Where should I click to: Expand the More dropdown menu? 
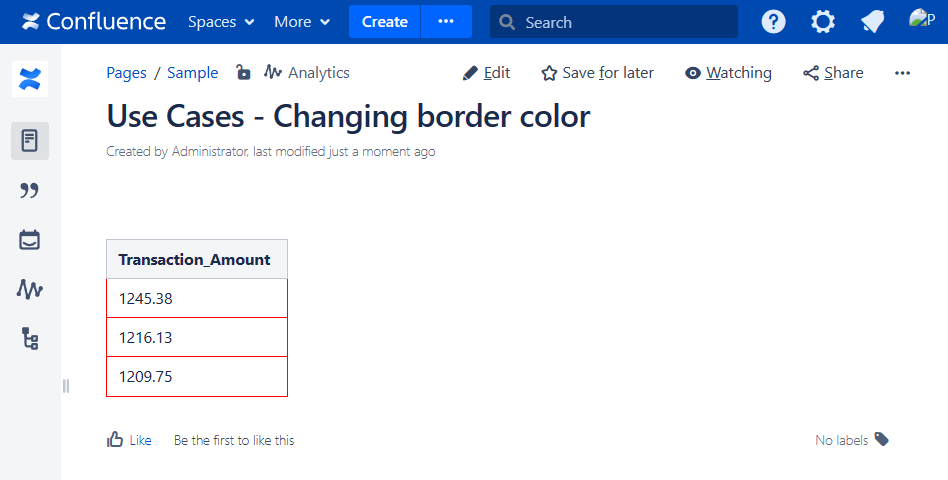pyautogui.click(x=302, y=22)
